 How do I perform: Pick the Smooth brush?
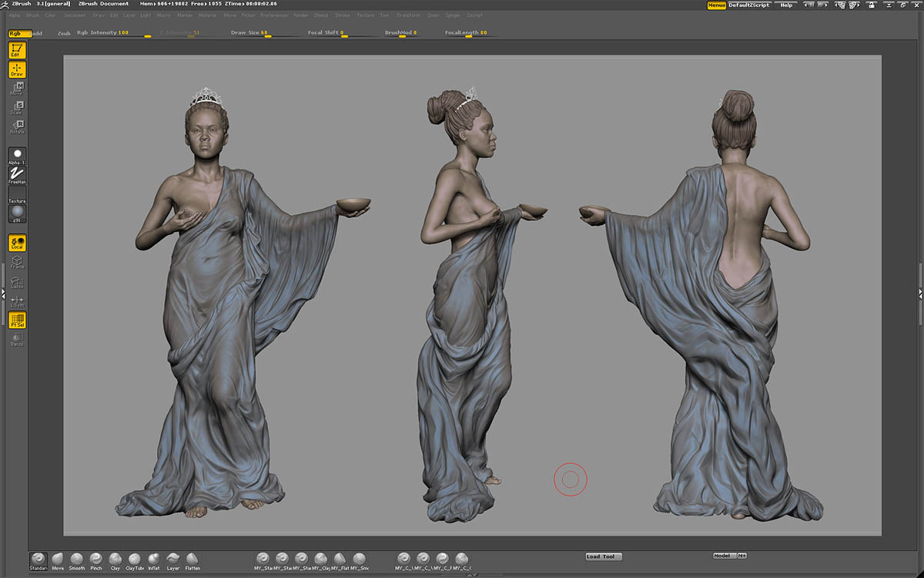pos(77,560)
